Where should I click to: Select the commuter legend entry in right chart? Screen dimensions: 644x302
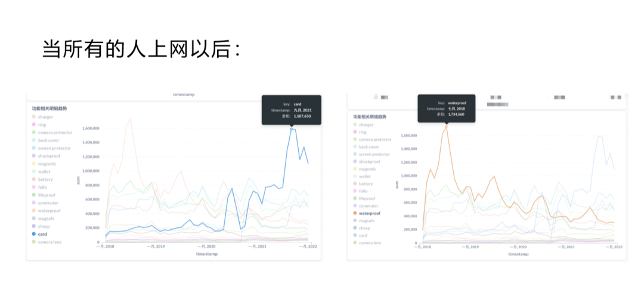[369, 206]
